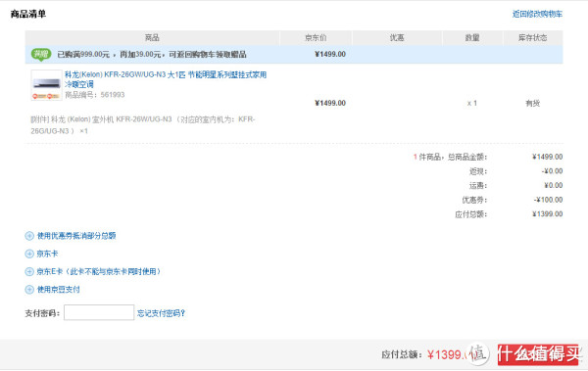This screenshot has width=588, height=371.
Task: Click the 应付总额 ¥1399.00 summary value
Action: point(547,214)
